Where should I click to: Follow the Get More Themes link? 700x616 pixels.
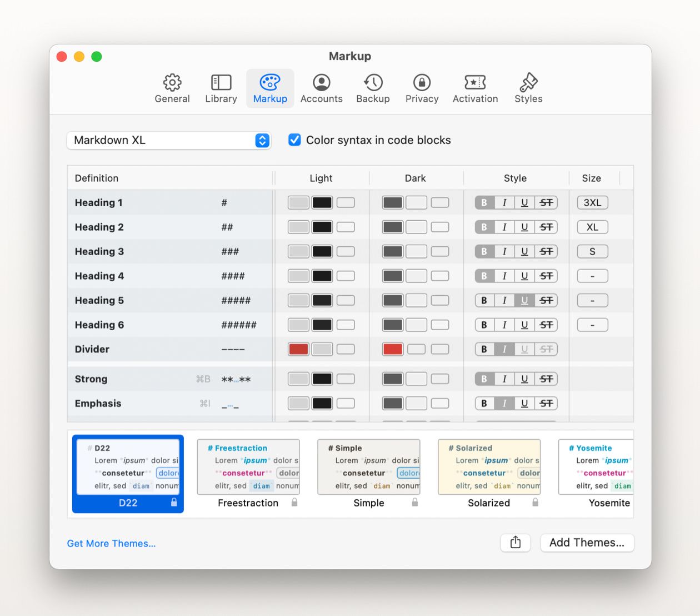(111, 544)
